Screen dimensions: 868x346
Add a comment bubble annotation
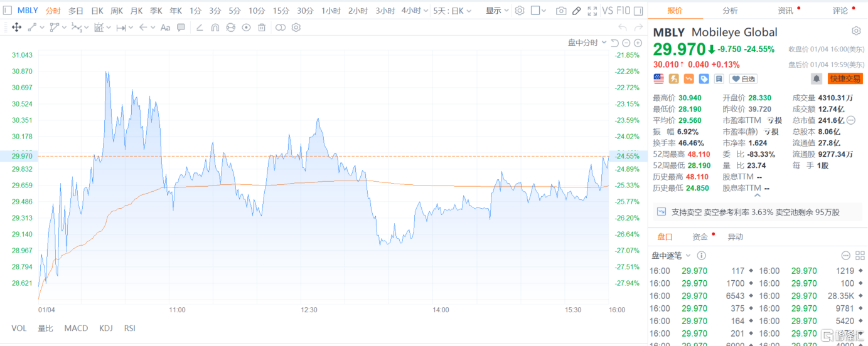coord(181,28)
